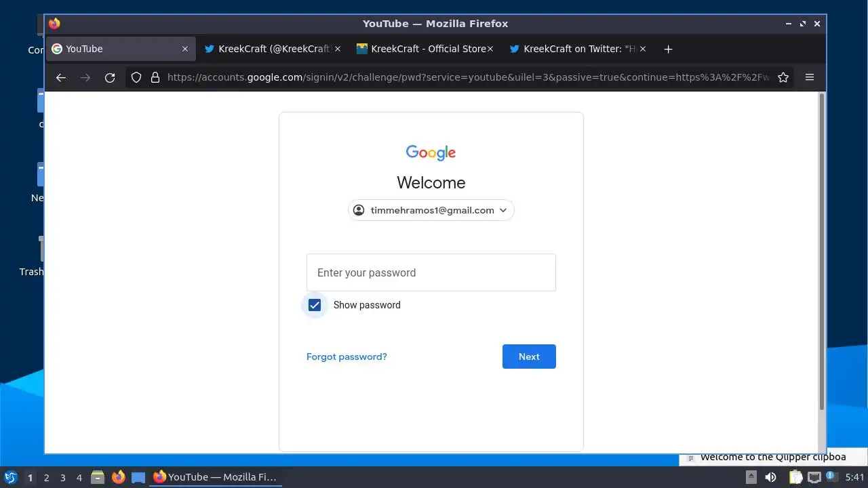The height and width of the screenshot is (488, 868).
Task: Click the browser Back arrow
Action: tap(61, 77)
